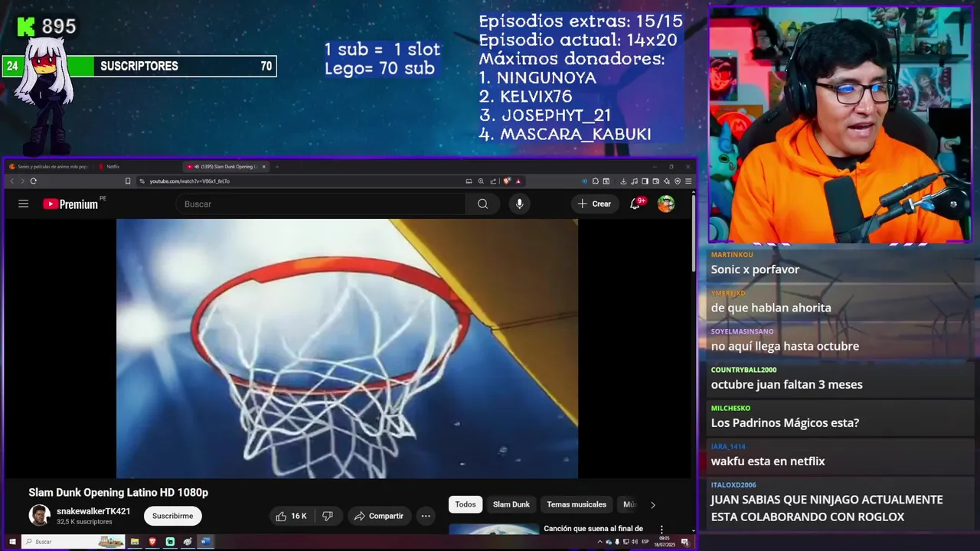Click chat message Los Padrinos Mágicos esta?

point(785,423)
